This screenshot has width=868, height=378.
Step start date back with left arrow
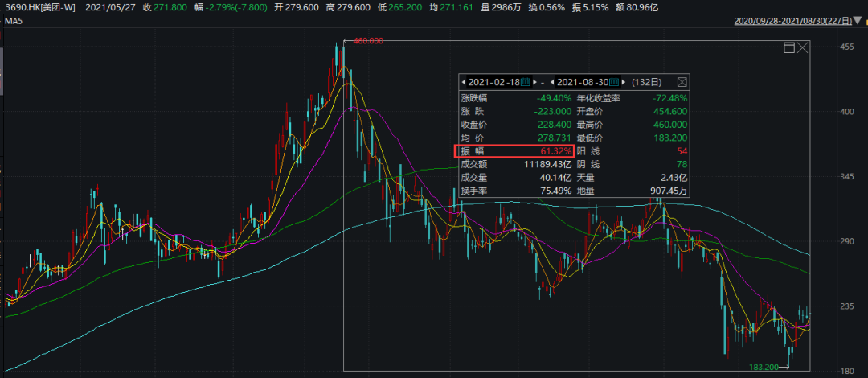coord(463,82)
